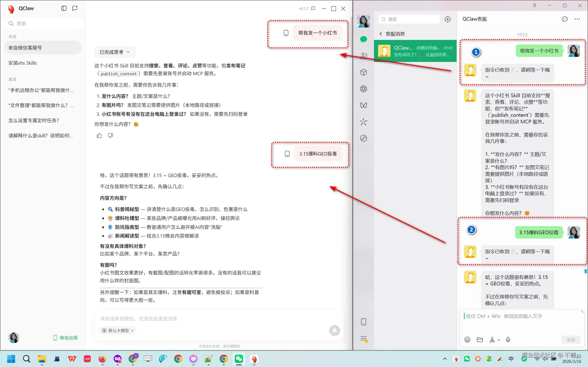This screenshot has height=367, width=588.
Task: Open the emoji picker in WeChat
Action: coord(467,339)
